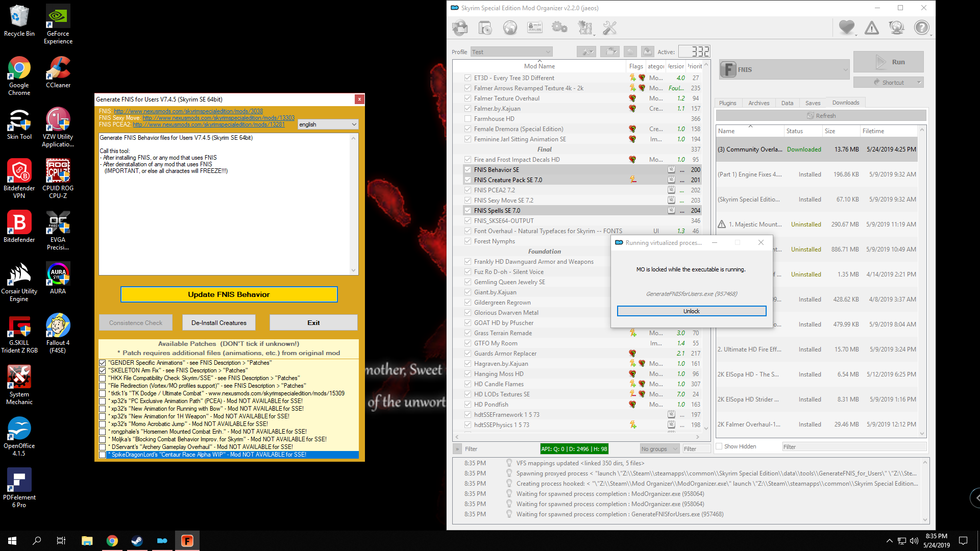980x551 pixels.
Task: Open the CCleaner desktop icon
Action: 58,72
